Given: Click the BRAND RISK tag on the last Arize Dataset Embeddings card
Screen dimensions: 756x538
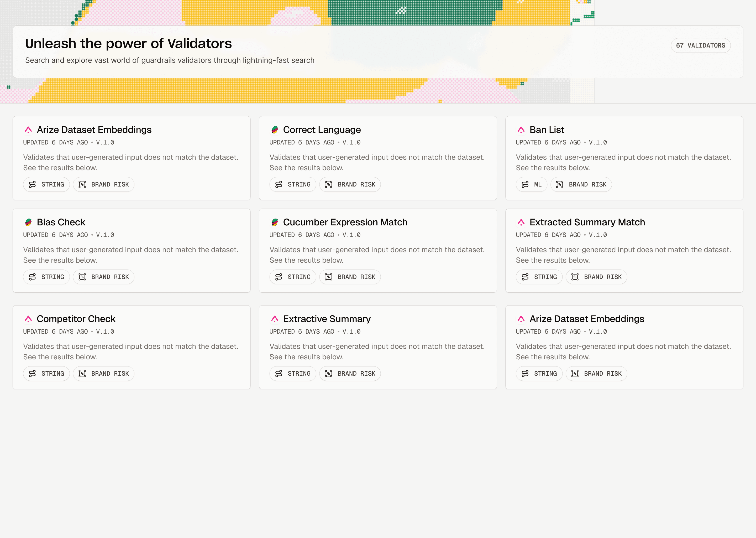Looking at the screenshot, I should tap(596, 374).
